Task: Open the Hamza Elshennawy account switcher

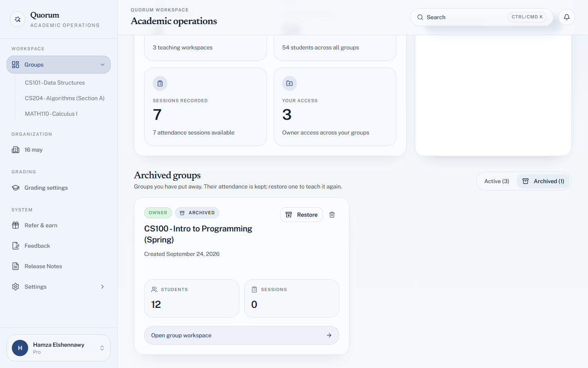Action: coord(58,348)
